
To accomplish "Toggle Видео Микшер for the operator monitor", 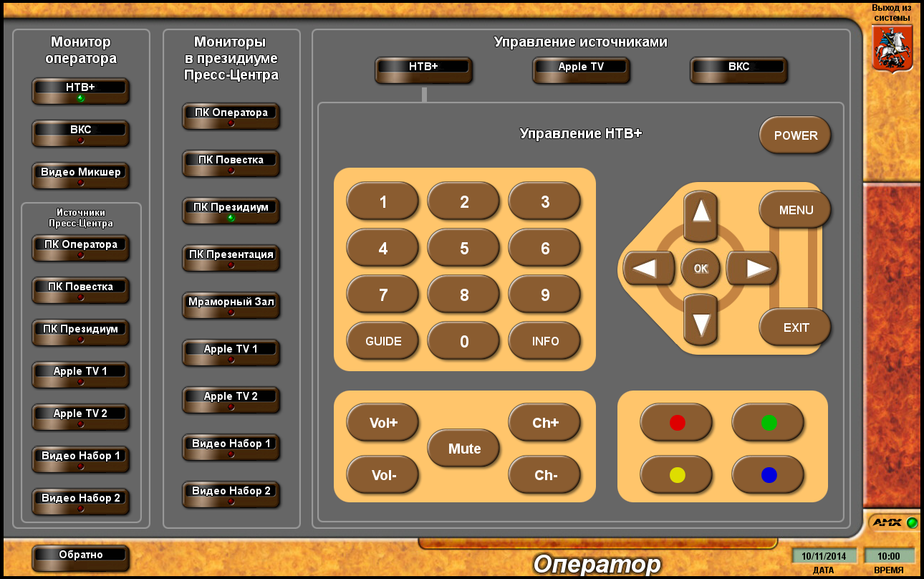I will click(x=80, y=176).
